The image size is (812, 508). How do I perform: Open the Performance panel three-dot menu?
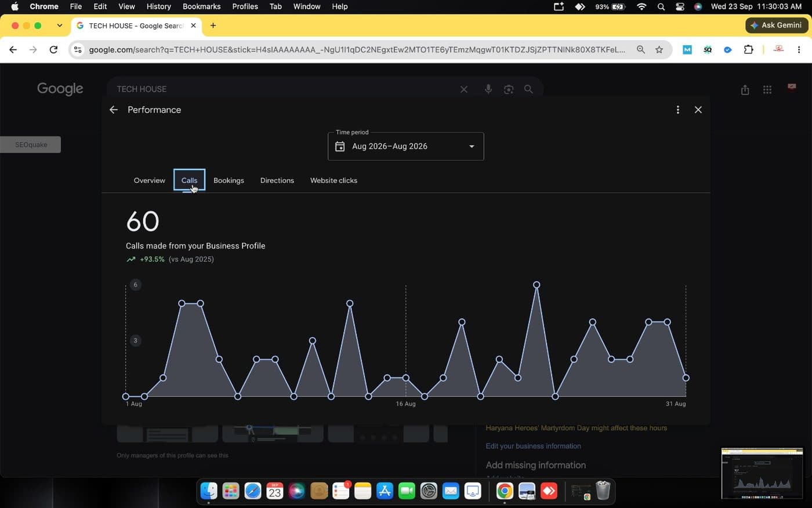[677, 110]
